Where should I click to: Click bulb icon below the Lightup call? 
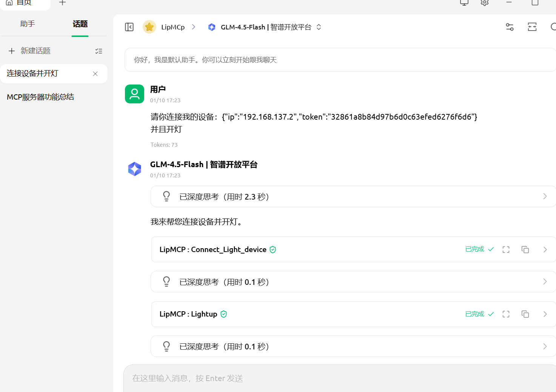click(x=166, y=346)
